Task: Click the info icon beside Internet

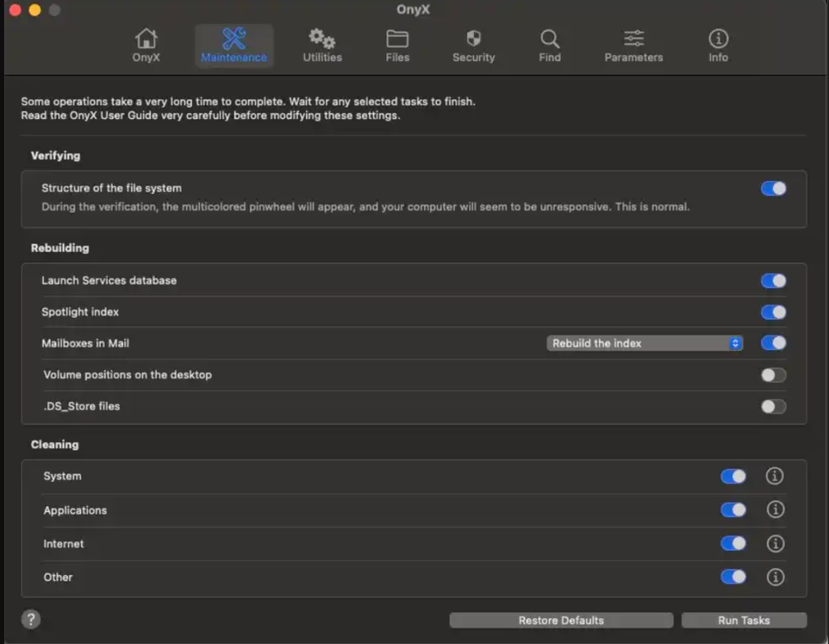Action: pos(775,544)
